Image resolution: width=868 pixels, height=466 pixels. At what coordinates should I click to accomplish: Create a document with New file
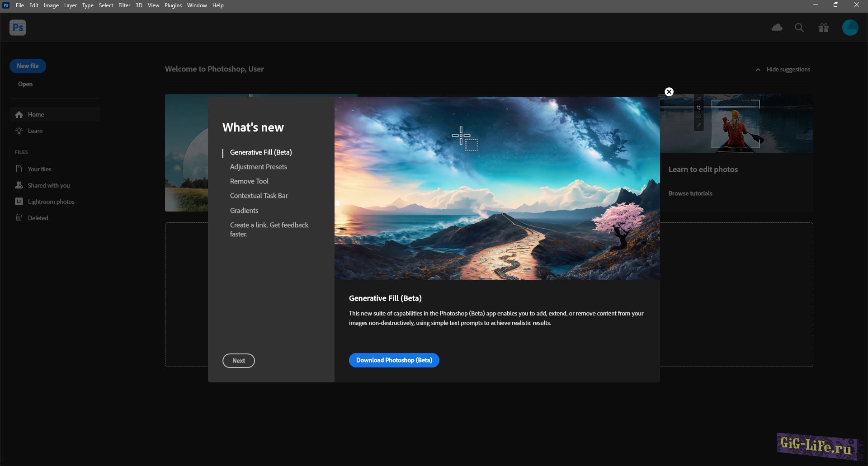pyautogui.click(x=28, y=66)
